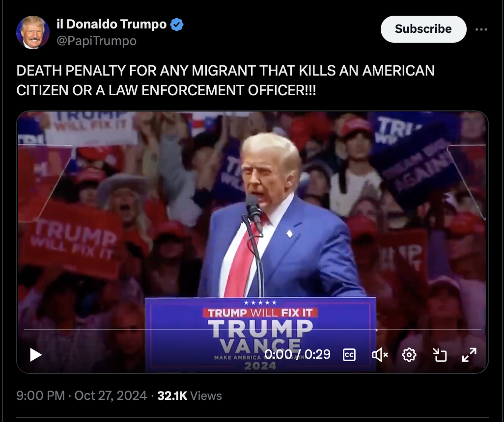Screen dimensions: 504x422
Task: Open video in picture-in-picture mode
Action: 439,355
